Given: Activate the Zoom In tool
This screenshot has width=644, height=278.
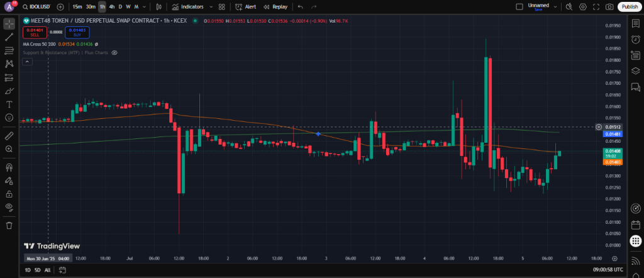Looking at the screenshot, I should [x=9, y=149].
